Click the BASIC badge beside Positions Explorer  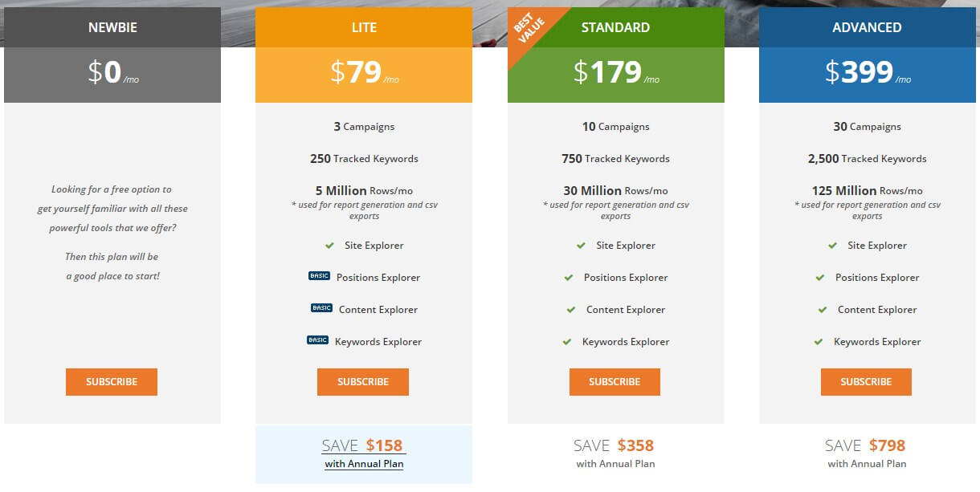click(x=319, y=276)
